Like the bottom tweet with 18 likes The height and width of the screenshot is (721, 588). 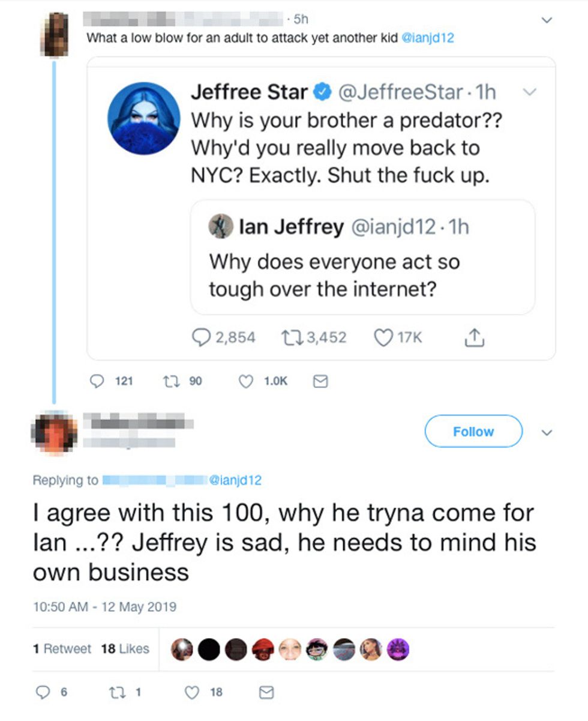(192, 692)
